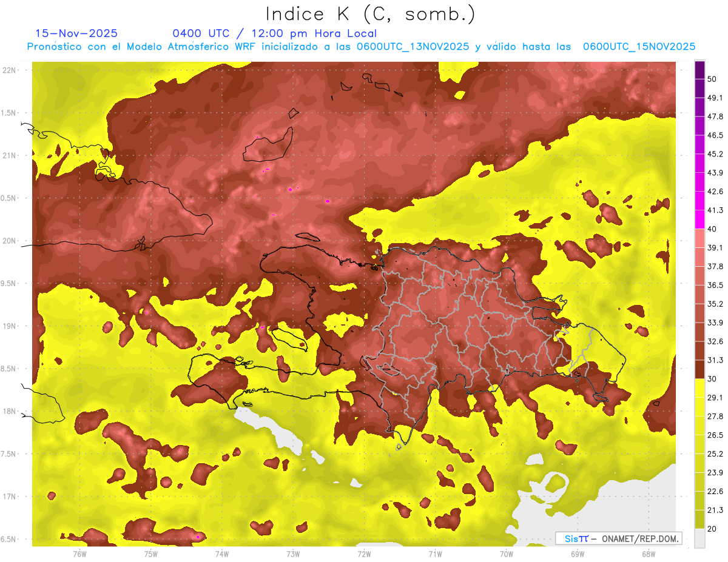Click the color scale value "46.5"
This screenshot has width=728, height=562.
(x=715, y=135)
